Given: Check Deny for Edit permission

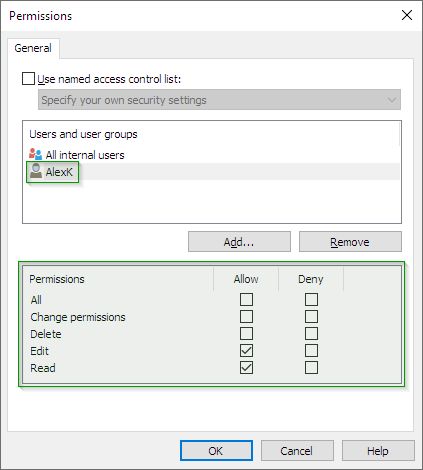Looking at the screenshot, I should pos(311,350).
